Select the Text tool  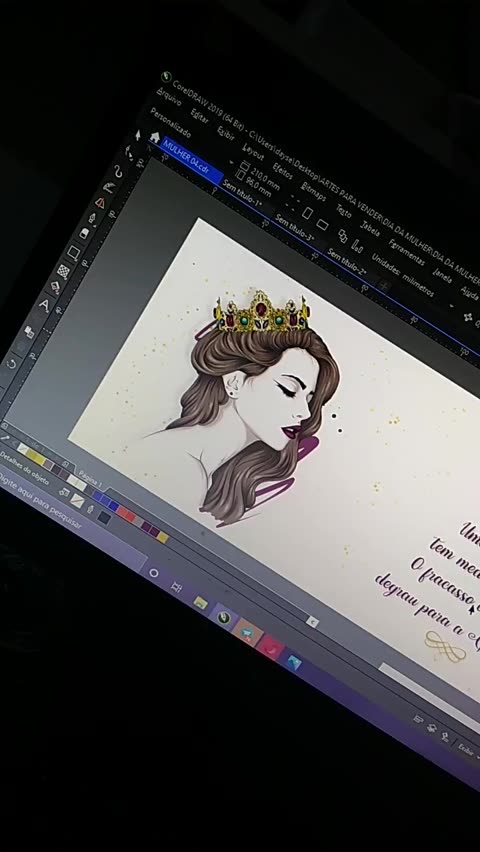click(x=44, y=305)
